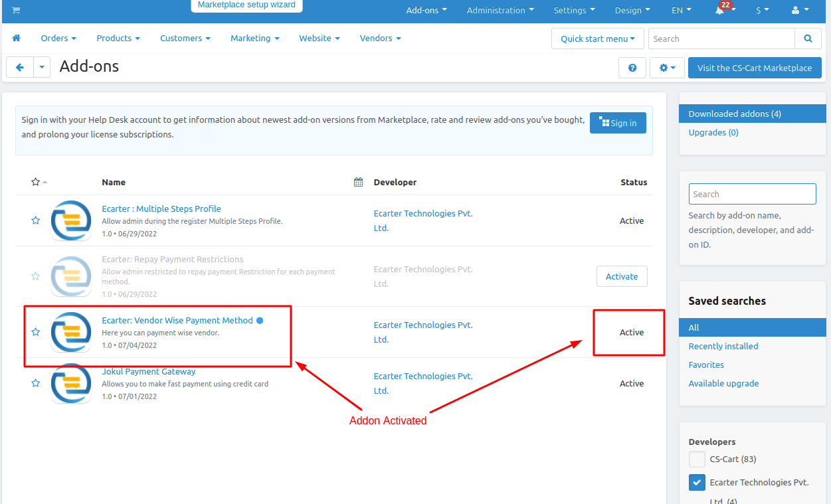Open the help question mark button
The width and height of the screenshot is (831, 504).
pyautogui.click(x=632, y=68)
